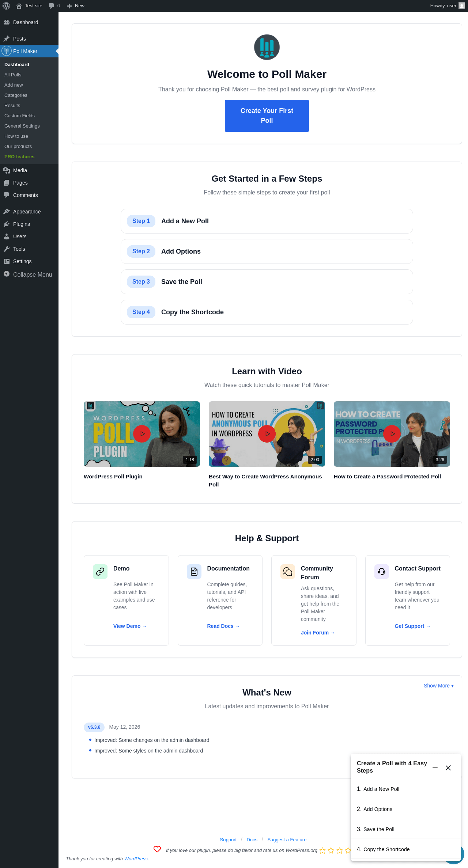Click Create Your First Poll button

(x=267, y=116)
